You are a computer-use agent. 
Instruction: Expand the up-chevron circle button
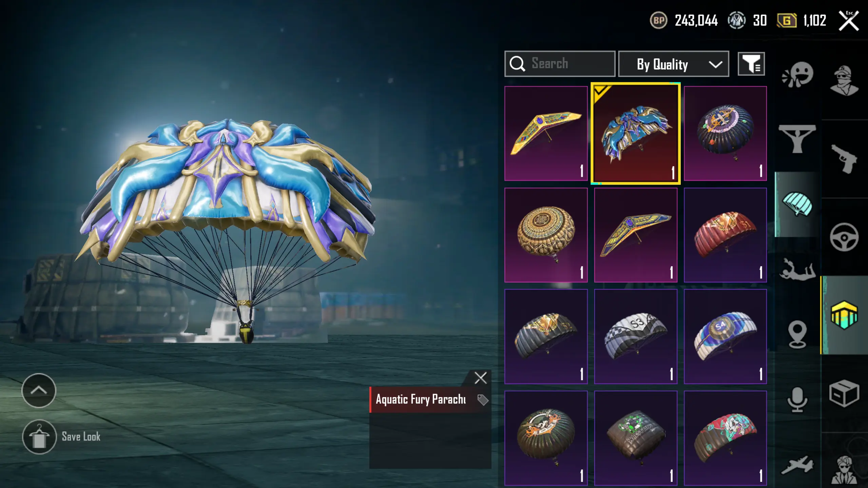(39, 390)
